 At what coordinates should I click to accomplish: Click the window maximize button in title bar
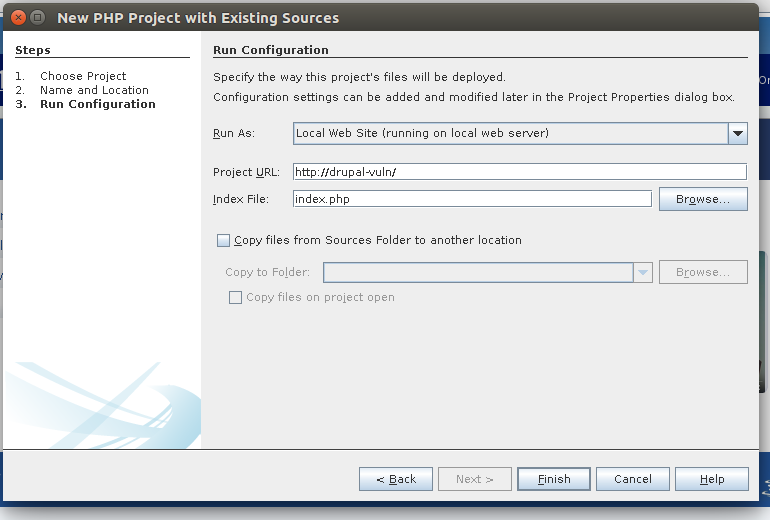click(x=37, y=18)
